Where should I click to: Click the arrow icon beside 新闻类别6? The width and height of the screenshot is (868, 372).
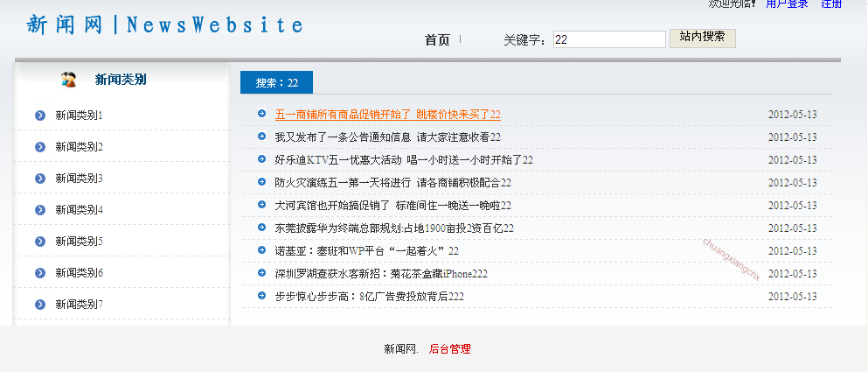[40, 273]
